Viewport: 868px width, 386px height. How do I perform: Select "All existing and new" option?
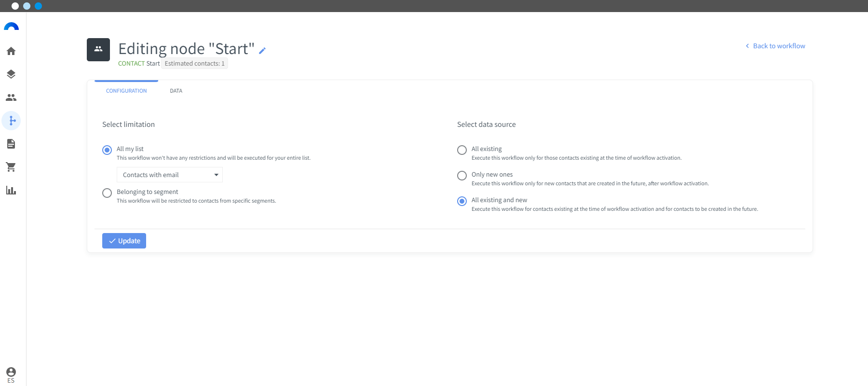click(462, 201)
